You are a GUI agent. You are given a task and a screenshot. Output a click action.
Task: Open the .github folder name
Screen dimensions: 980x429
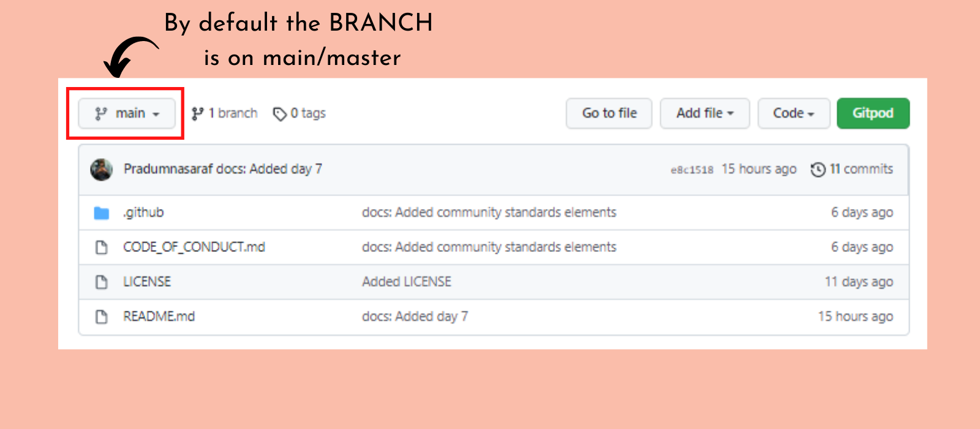(143, 213)
